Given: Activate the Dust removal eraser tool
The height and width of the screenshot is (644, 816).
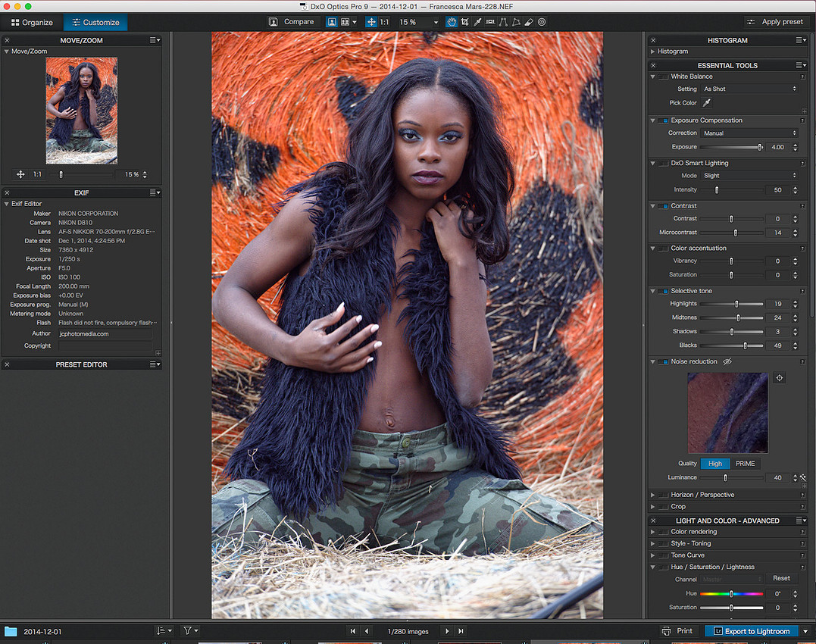Looking at the screenshot, I should click(x=529, y=22).
